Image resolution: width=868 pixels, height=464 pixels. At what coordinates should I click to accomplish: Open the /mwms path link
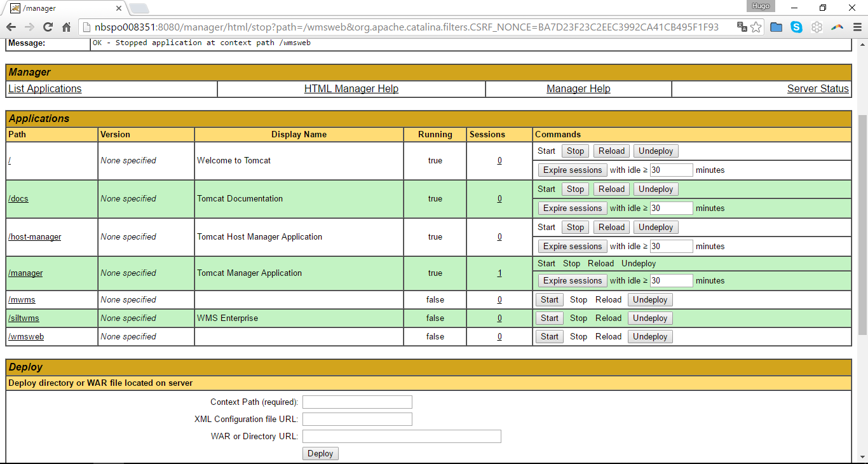point(22,299)
